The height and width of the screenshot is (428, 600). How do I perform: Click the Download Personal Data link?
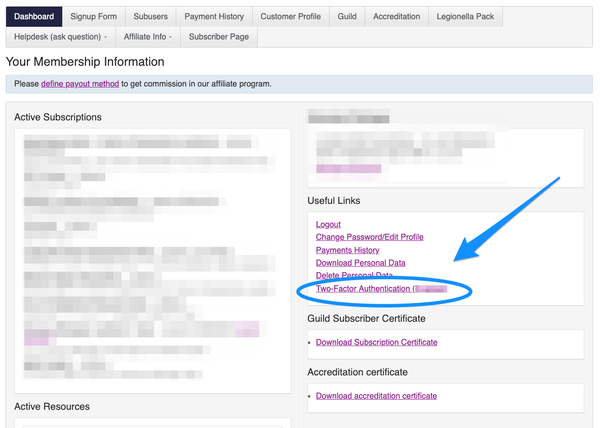(x=360, y=263)
